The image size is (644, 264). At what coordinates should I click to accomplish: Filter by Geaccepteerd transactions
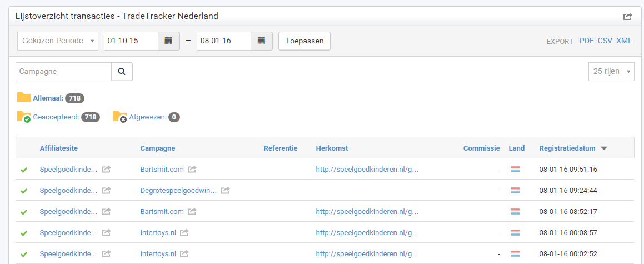point(56,117)
